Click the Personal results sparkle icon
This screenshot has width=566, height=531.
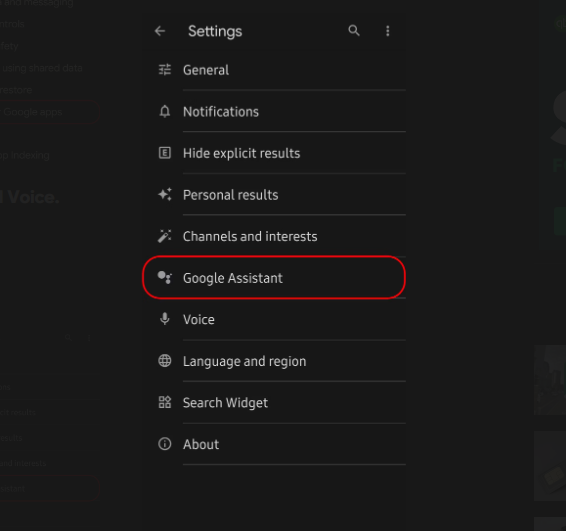[x=165, y=195]
